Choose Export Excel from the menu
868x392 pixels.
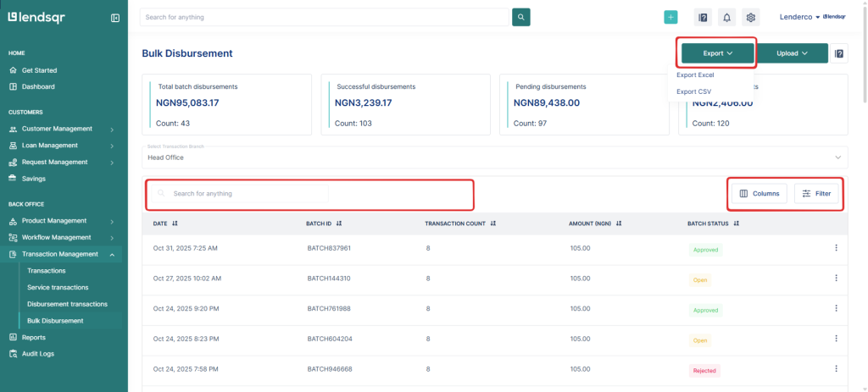point(695,75)
